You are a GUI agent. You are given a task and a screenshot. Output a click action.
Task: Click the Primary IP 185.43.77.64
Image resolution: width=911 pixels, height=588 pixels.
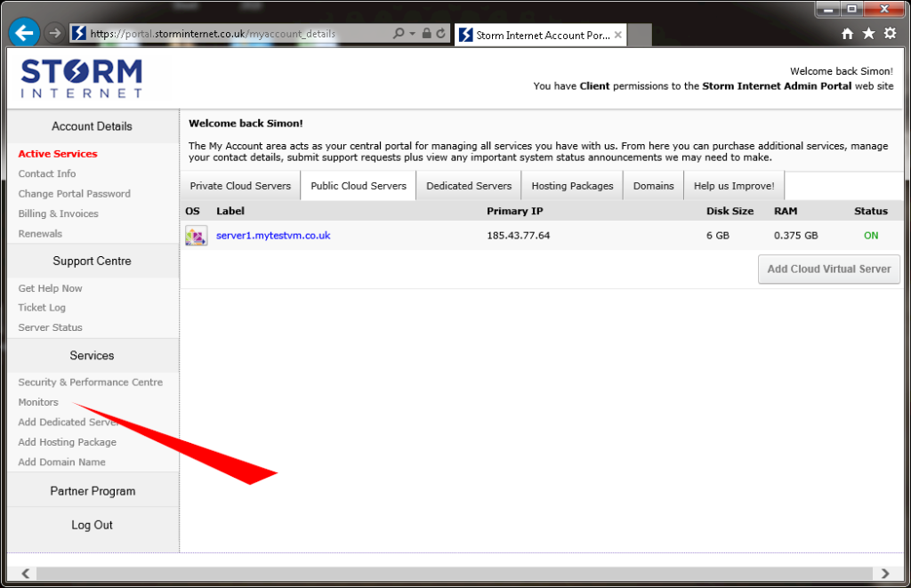tap(519, 236)
